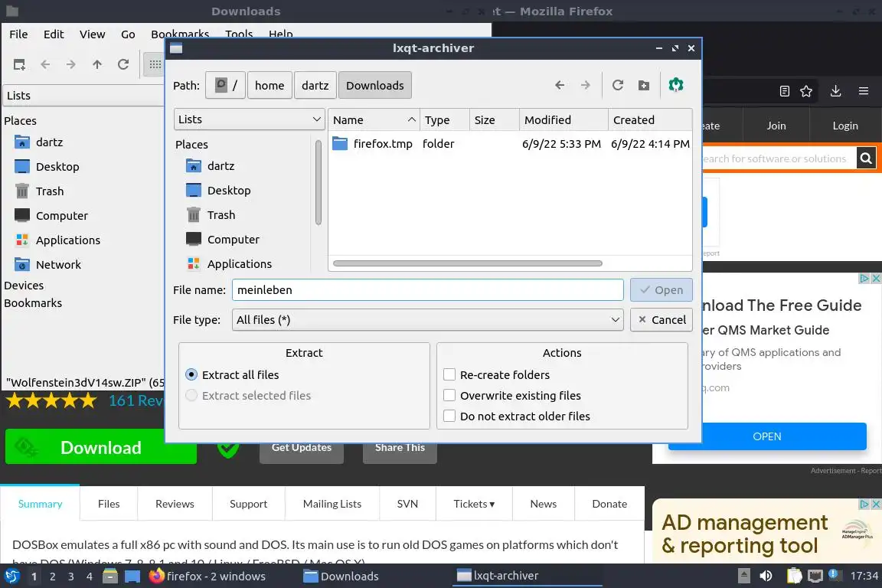Click the home path segment button

pyautogui.click(x=269, y=86)
